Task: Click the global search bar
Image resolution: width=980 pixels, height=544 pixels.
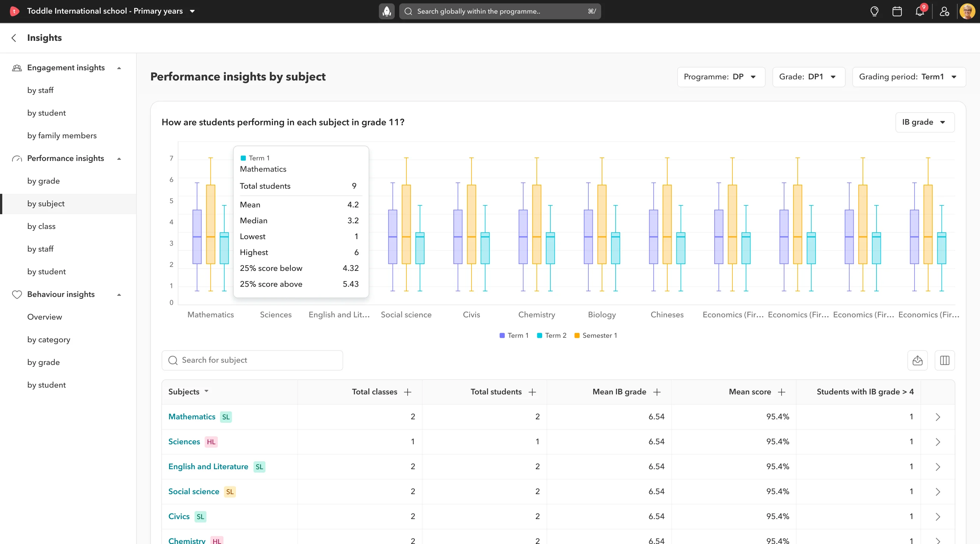Action: (x=500, y=11)
